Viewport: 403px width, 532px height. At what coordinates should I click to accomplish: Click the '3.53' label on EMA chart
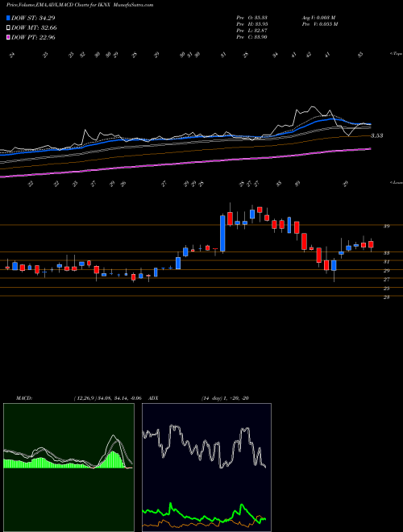[x=377, y=135]
